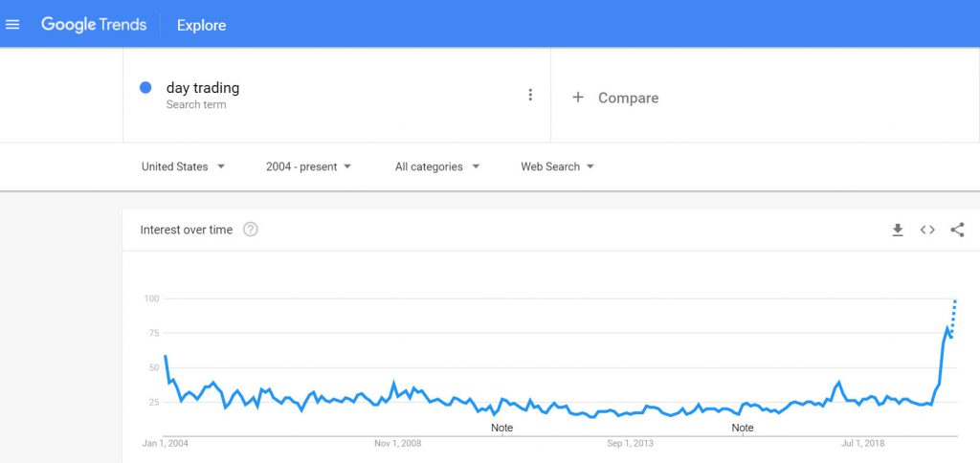Click the first Note marker on chart

501,428
